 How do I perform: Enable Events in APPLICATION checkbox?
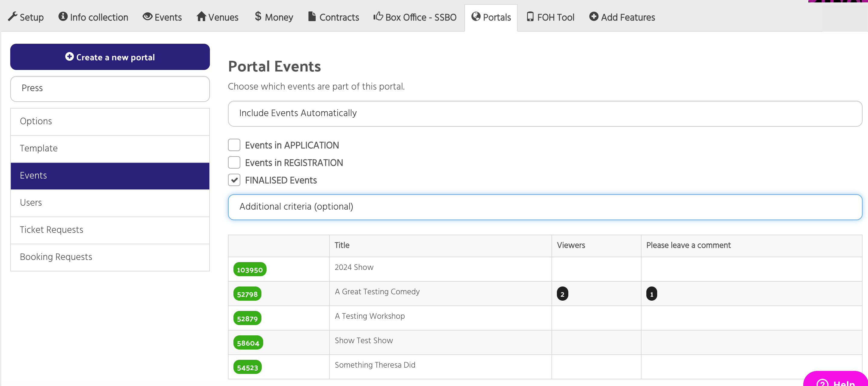click(x=234, y=145)
